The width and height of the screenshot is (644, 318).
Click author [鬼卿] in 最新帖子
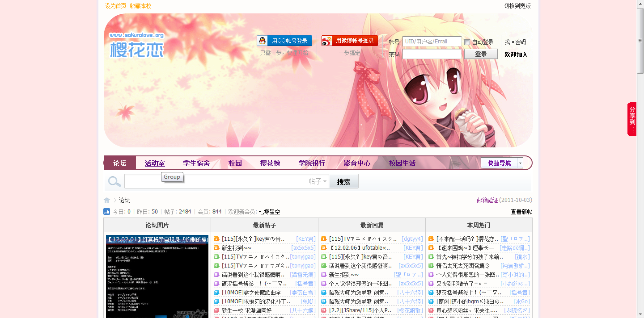pos(308,301)
